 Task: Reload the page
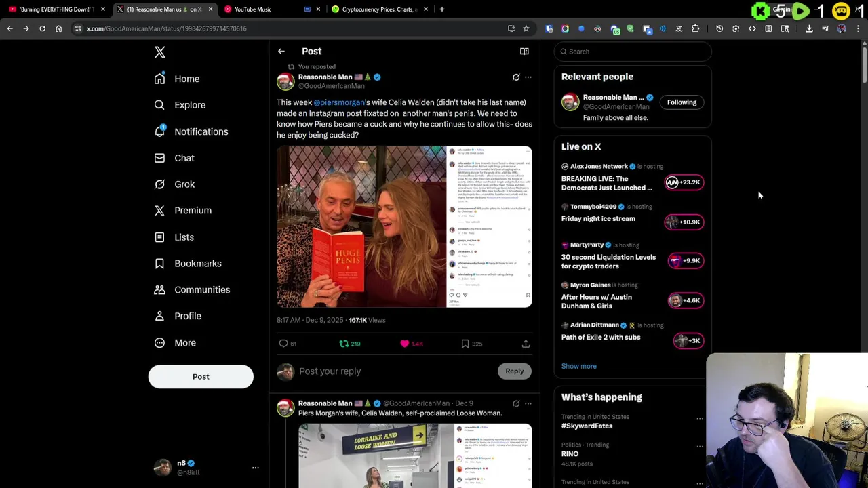pos(42,28)
